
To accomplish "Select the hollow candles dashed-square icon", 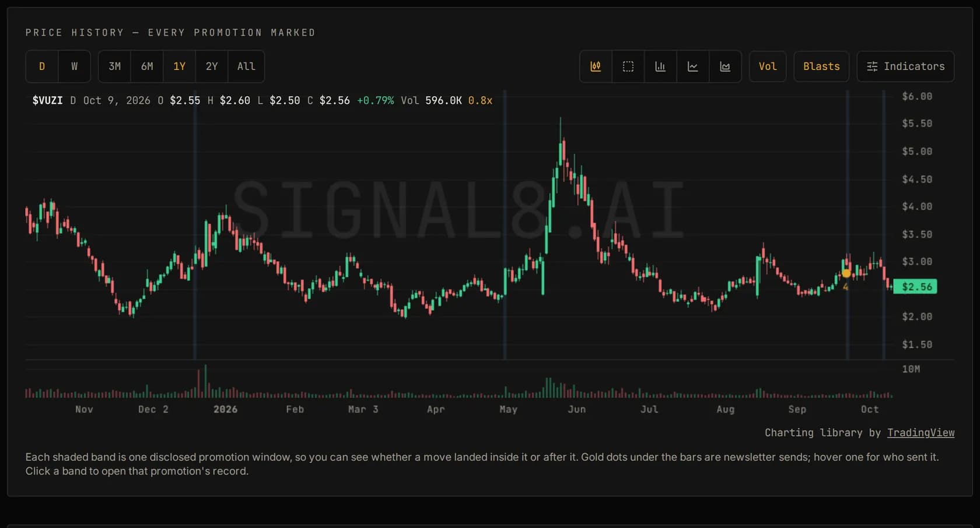I will click(x=628, y=66).
